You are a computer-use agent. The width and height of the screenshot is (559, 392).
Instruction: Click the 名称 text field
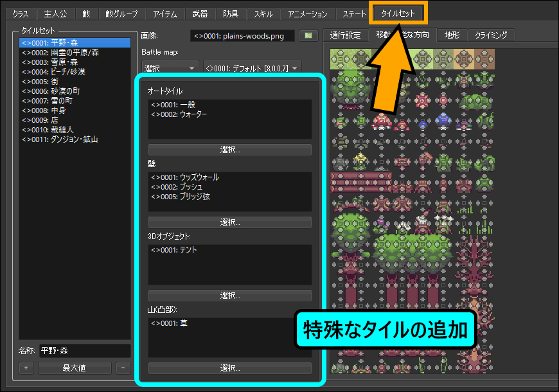[84, 351]
